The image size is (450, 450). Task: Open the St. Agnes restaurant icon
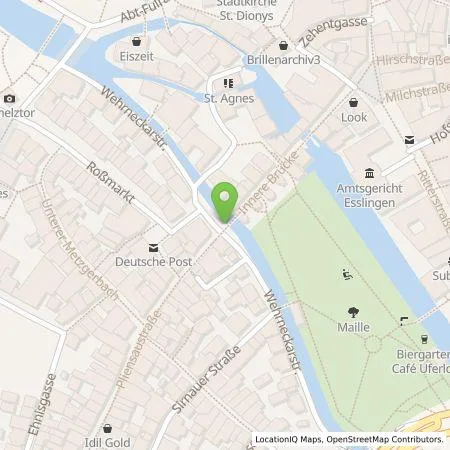229,83
